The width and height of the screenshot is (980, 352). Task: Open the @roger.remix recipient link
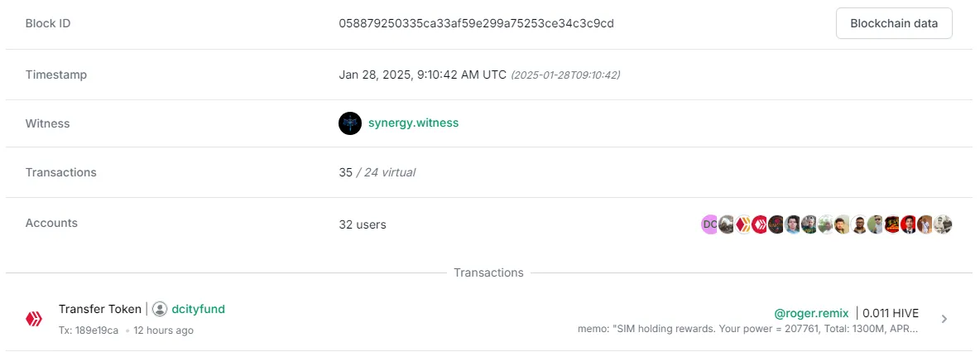(811, 313)
